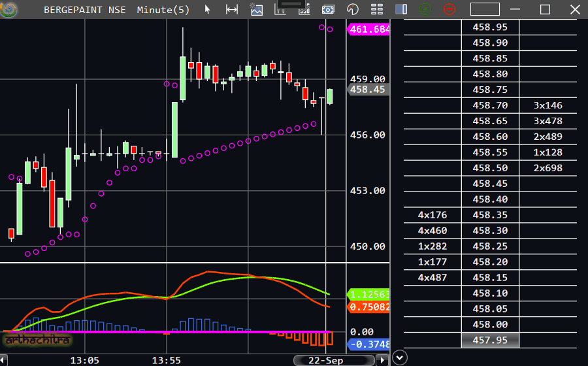Open the chart type icon under the drag handle

tap(280, 10)
